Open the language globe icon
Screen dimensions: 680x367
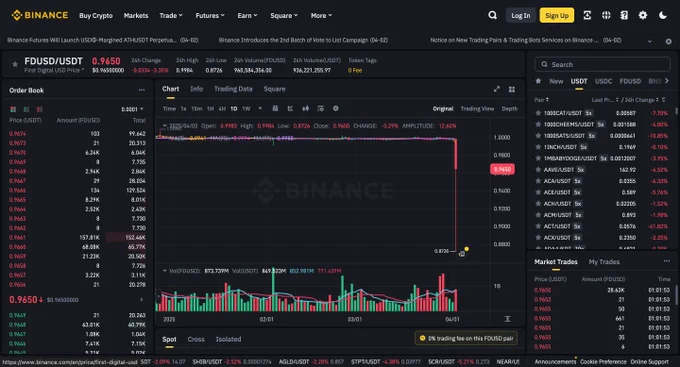(606, 15)
